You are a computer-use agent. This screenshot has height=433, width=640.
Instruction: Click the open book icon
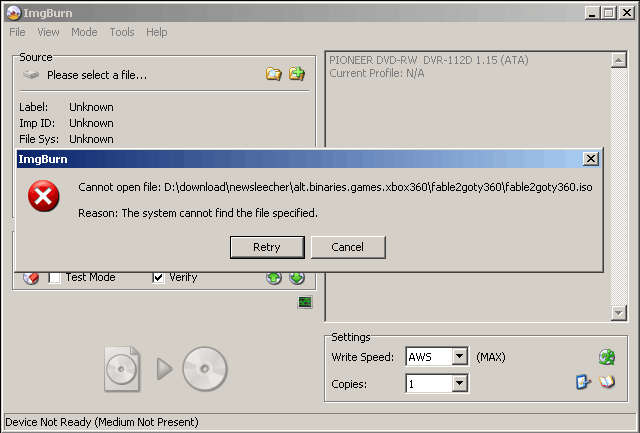click(607, 382)
